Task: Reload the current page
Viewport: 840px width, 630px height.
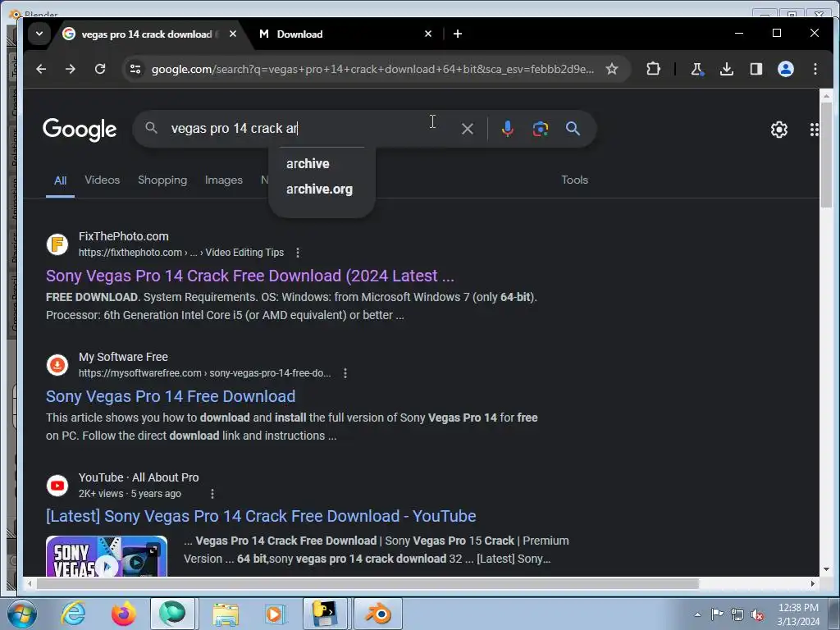Action: click(99, 69)
